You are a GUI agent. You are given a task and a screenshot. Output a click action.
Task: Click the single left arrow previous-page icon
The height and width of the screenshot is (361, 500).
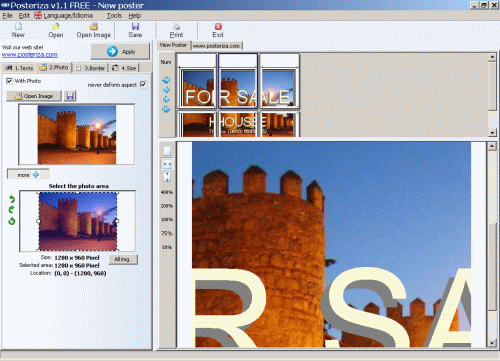pos(166,90)
